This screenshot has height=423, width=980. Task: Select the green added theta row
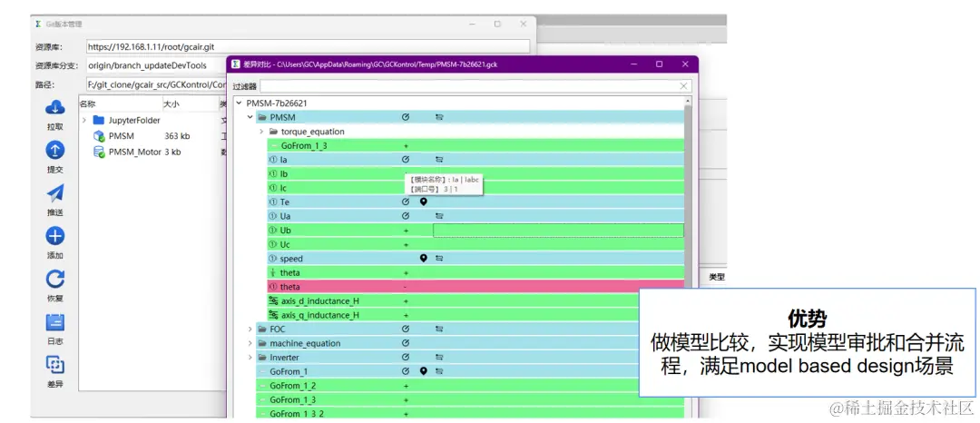(x=475, y=272)
